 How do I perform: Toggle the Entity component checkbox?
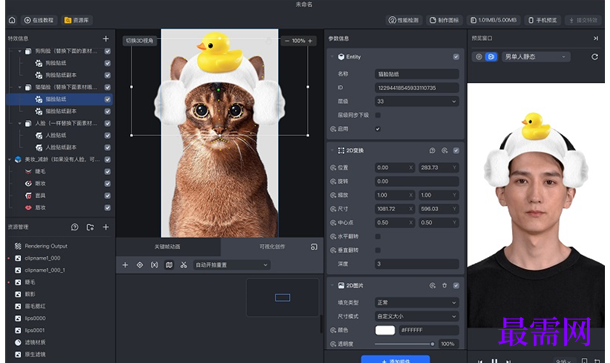456,57
